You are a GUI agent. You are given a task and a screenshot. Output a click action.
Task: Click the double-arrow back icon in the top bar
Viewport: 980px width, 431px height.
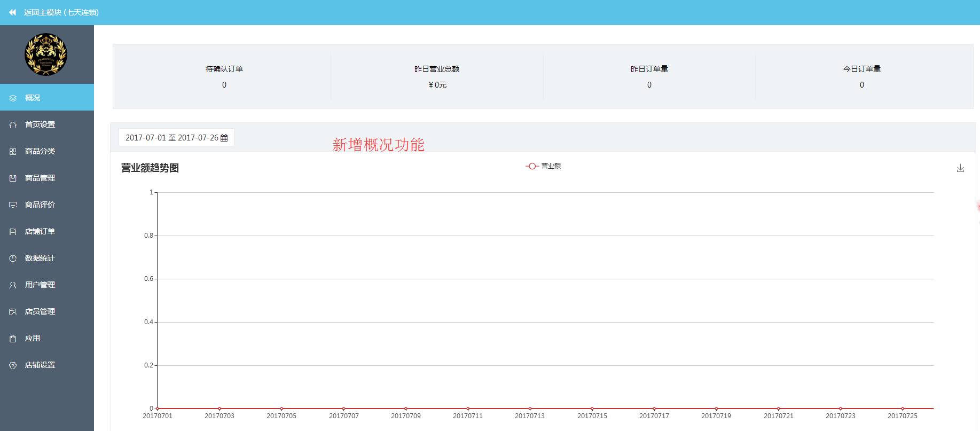(x=12, y=12)
